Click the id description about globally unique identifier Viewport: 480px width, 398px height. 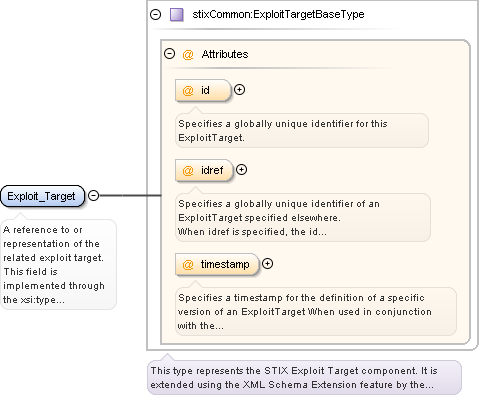pos(302,130)
